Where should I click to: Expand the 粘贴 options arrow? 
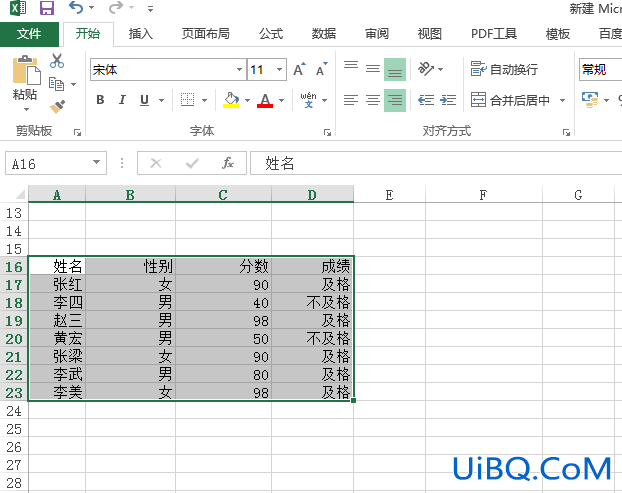tap(26, 109)
